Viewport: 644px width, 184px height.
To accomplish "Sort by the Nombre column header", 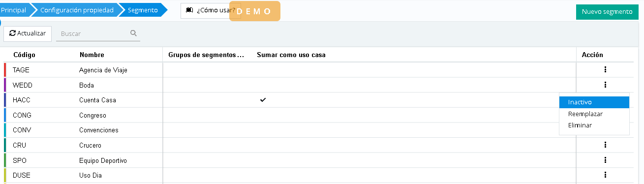I will coord(92,55).
